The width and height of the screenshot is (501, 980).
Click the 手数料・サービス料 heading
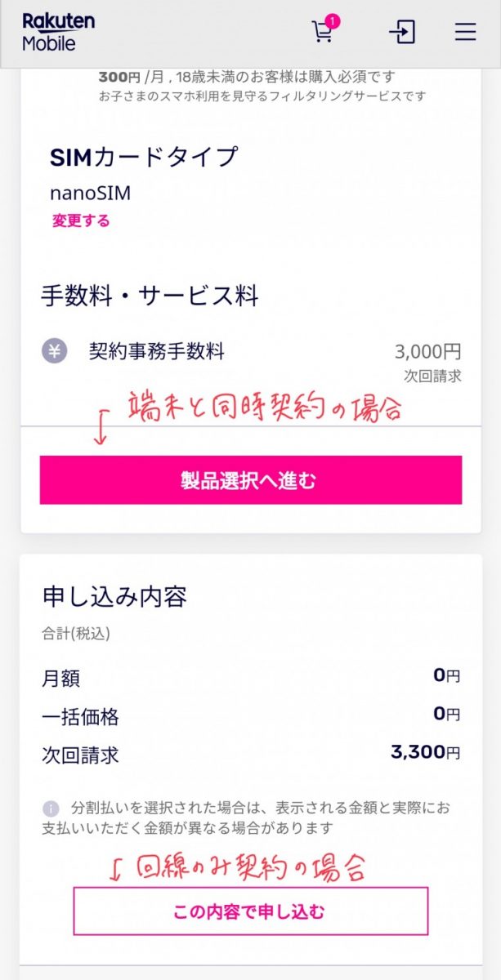pyautogui.click(x=150, y=295)
